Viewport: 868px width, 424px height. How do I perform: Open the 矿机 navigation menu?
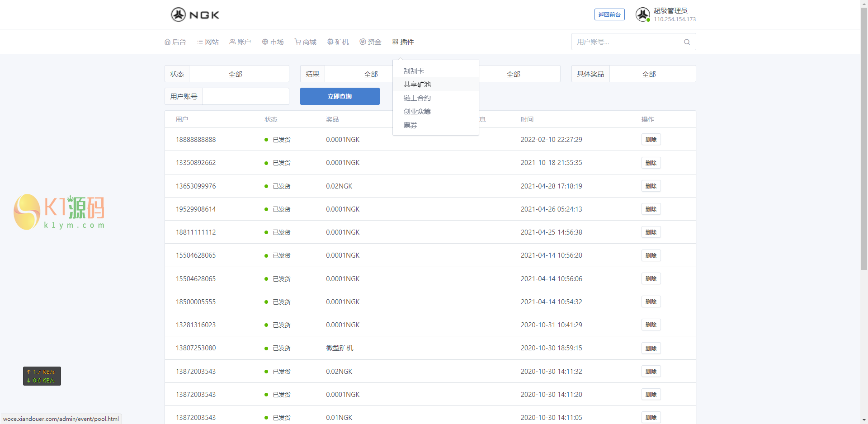[338, 42]
